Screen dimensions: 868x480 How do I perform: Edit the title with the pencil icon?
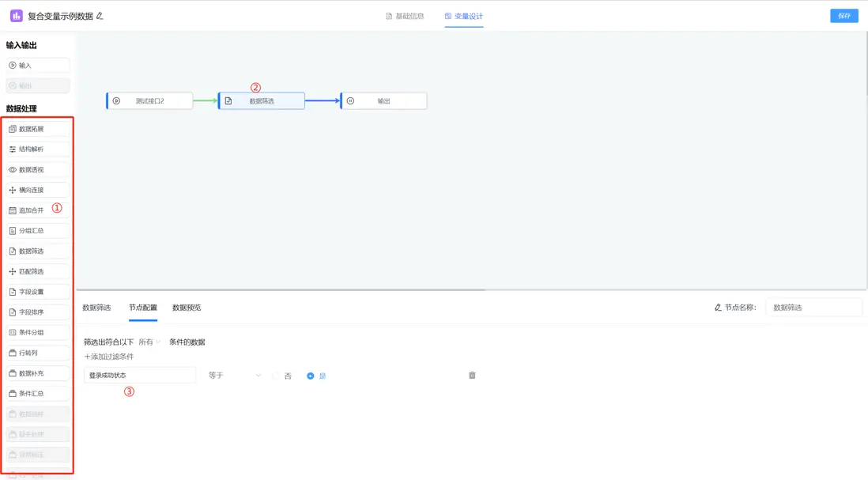pos(100,16)
